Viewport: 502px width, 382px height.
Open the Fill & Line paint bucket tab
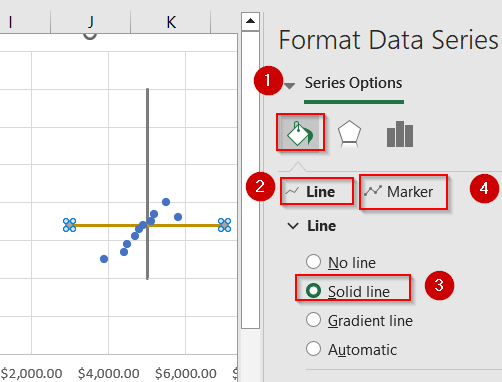tap(300, 132)
